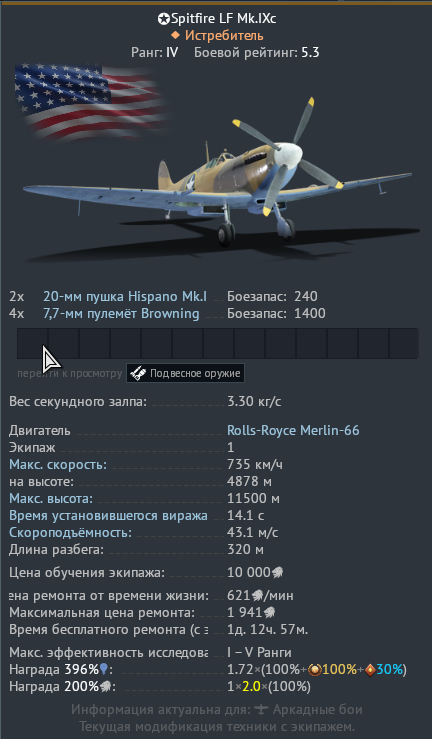The image size is (432, 739).
Task: Click the lion icon in 621/мин repair cost
Action: [257, 596]
